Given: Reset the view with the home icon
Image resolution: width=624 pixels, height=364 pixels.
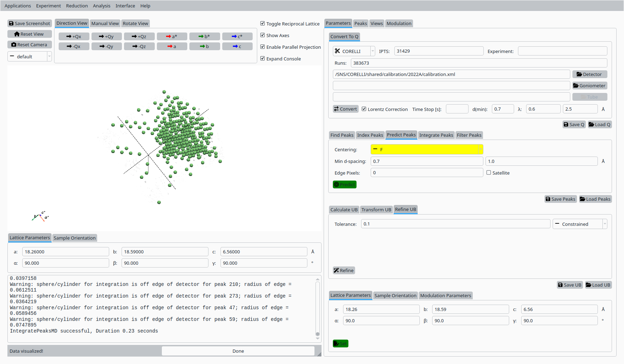Looking at the screenshot, I should click(x=30, y=34).
